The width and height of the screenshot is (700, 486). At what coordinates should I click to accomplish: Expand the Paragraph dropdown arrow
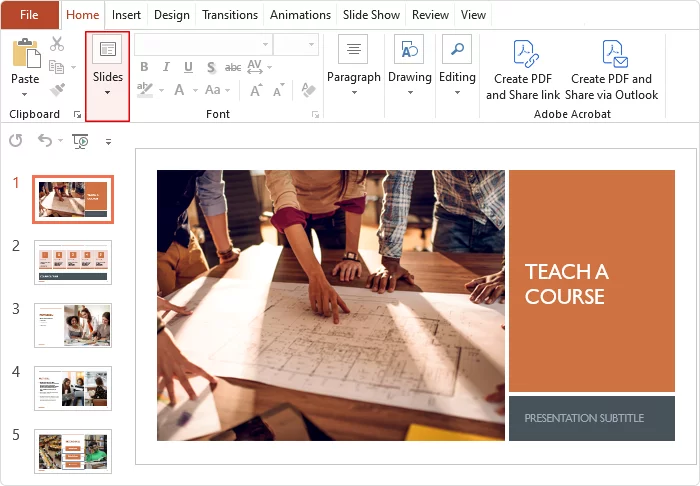[354, 92]
